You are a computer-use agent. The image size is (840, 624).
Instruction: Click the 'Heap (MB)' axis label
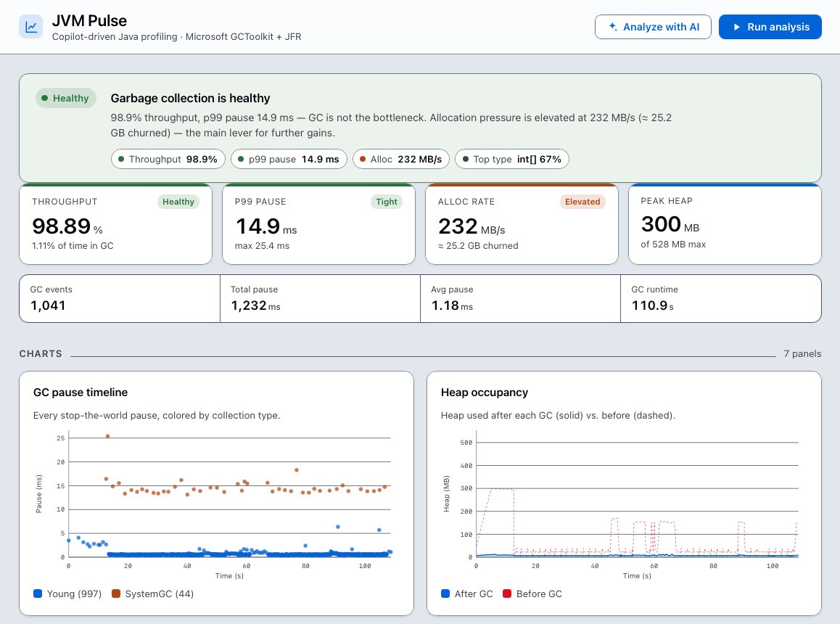coord(446,493)
